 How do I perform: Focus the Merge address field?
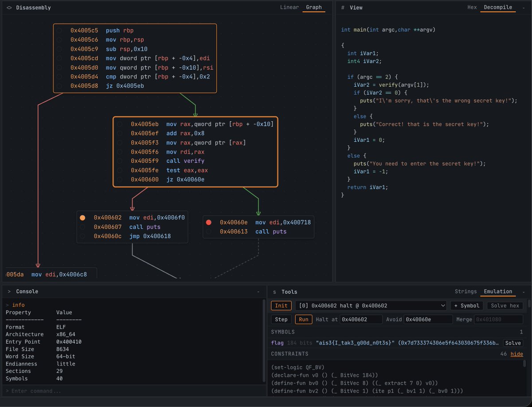click(x=499, y=319)
